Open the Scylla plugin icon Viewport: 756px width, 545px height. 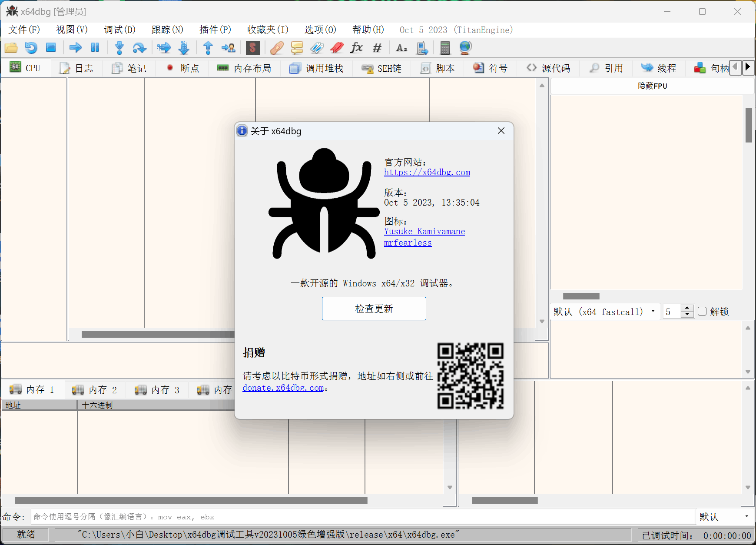pyautogui.click(x=252, y=47)
